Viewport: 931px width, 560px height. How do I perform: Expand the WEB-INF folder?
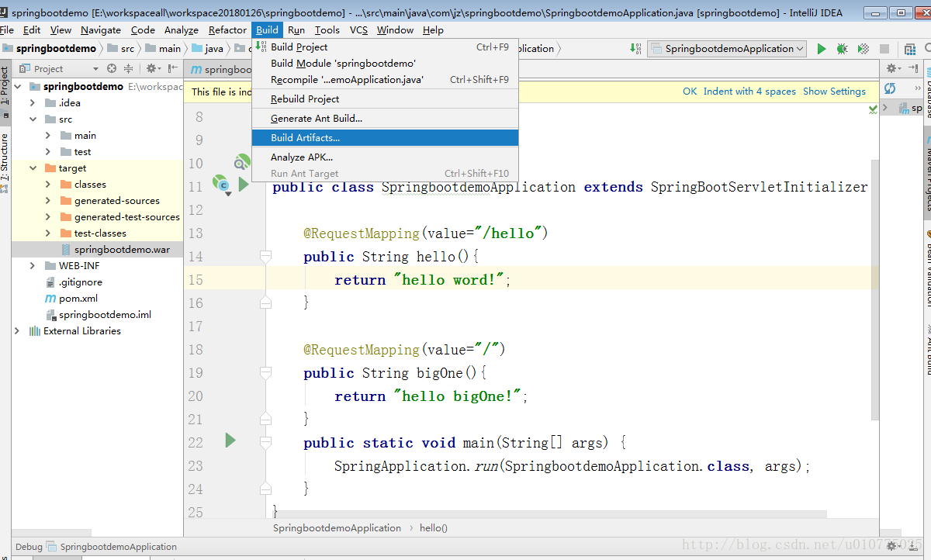point(33,266)
